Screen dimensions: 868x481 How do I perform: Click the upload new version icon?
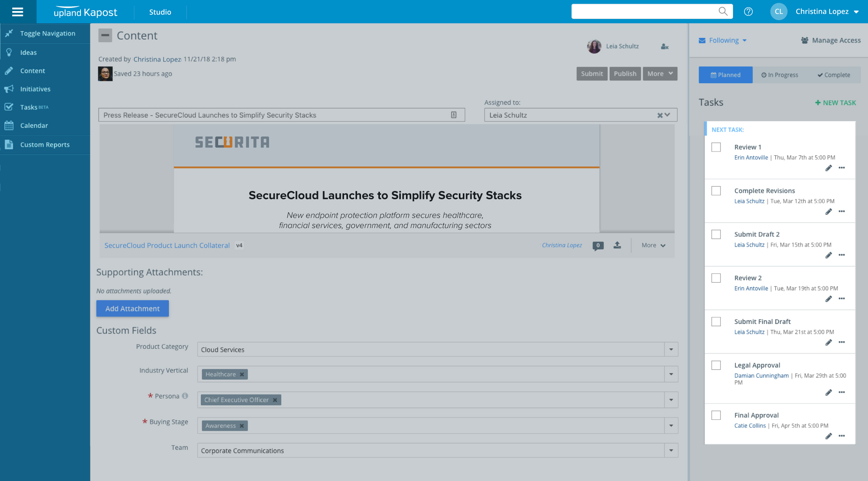click(x=617, y=245)
